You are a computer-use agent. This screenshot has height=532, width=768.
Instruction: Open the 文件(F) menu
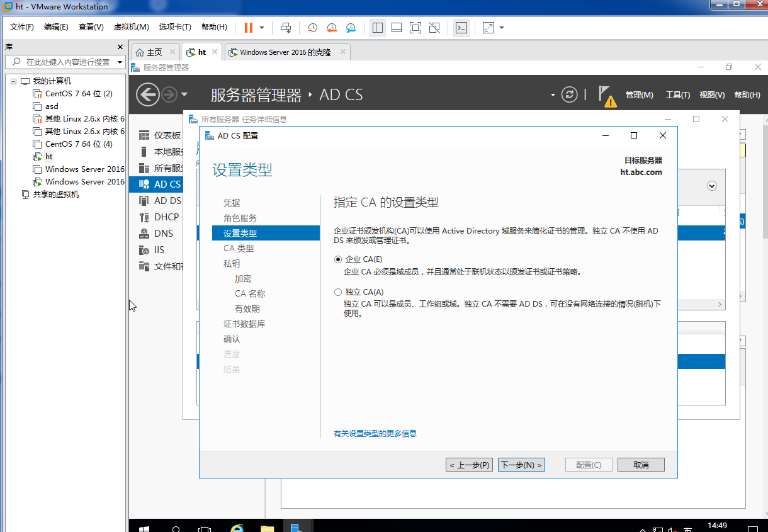tap(22, 27)
